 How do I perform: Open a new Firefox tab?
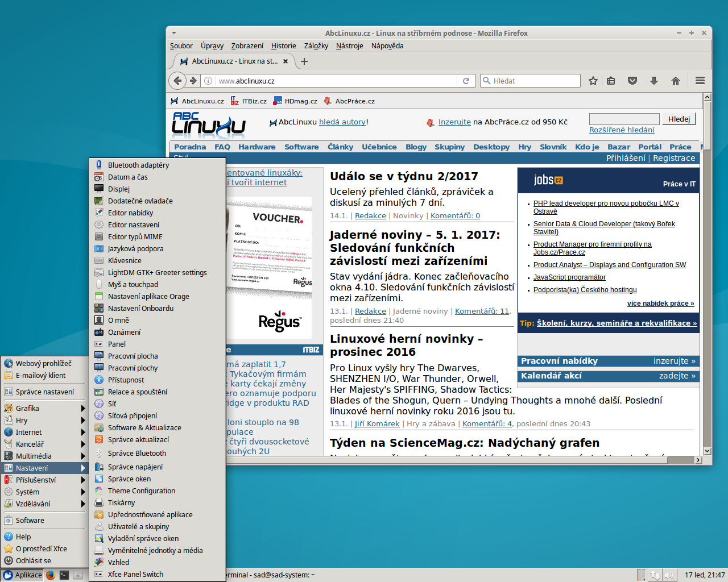[304, 61]
